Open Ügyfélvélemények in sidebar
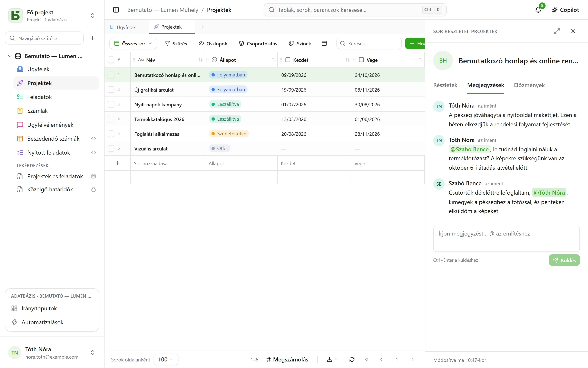The width and height of the screenshot is (588, 368). point(56,125)
